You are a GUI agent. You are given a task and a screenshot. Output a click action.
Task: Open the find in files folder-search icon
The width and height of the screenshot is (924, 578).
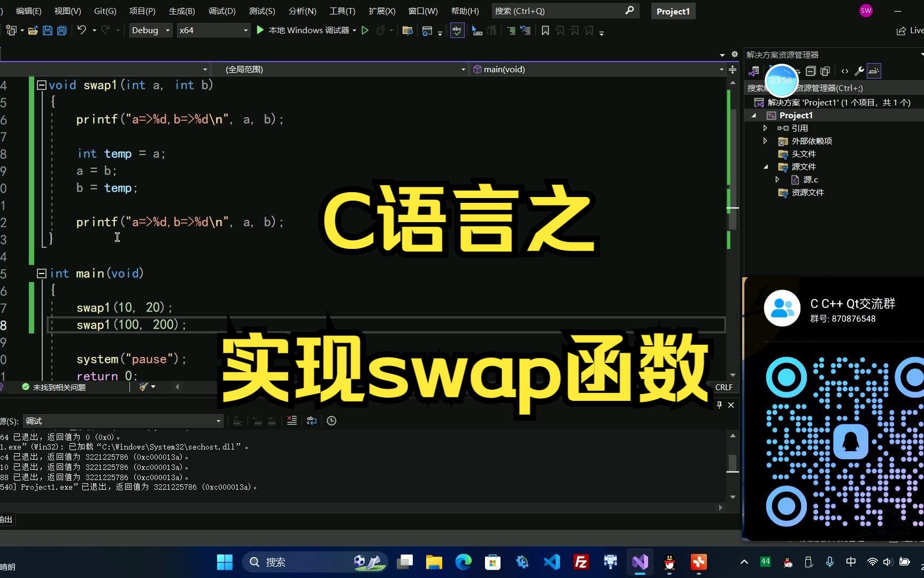(407, 31)
